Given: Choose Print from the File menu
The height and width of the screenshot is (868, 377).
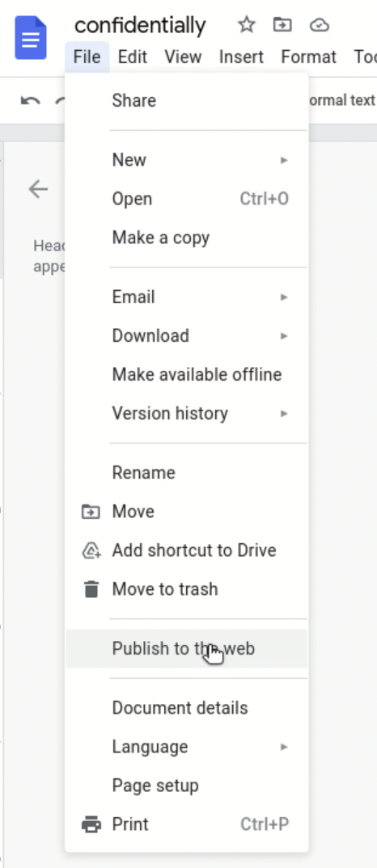Looking at the screenshot, I should 186,824.
